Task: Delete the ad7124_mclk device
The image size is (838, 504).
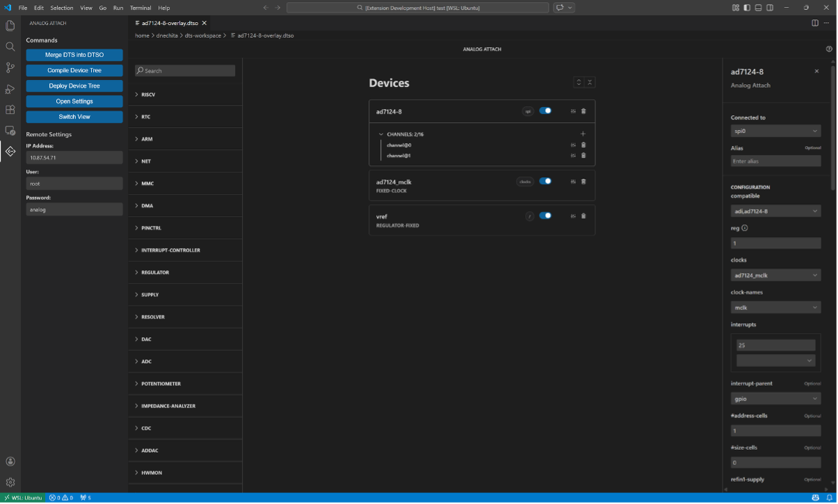Action: click(583, 181)
